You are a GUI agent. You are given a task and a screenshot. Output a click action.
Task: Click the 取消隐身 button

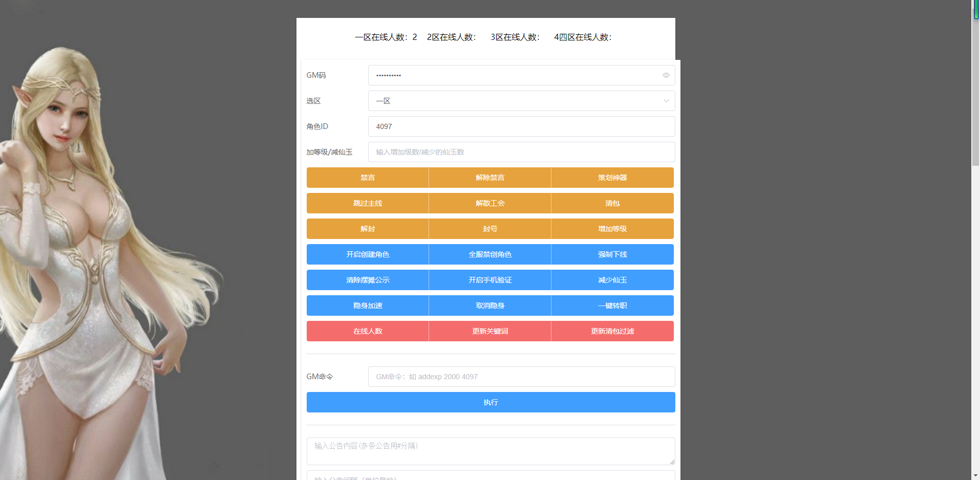pos(490,306)
